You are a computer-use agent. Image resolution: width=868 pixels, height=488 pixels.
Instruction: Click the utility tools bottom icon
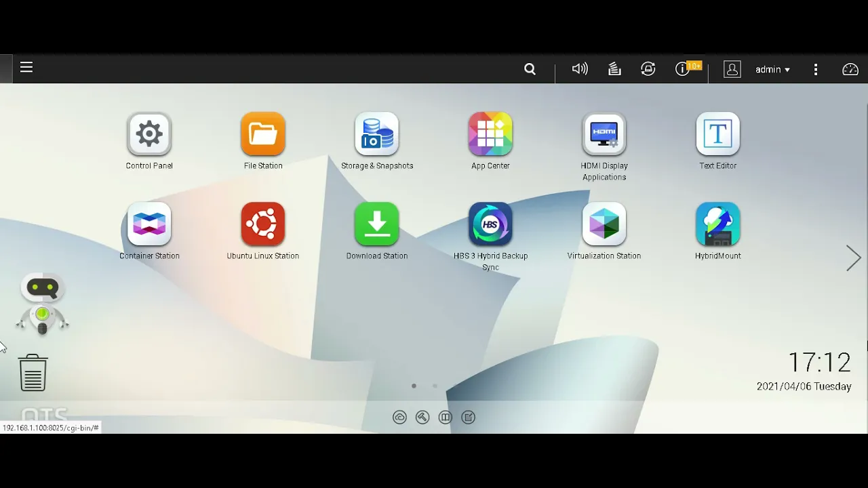pos(422,418)
